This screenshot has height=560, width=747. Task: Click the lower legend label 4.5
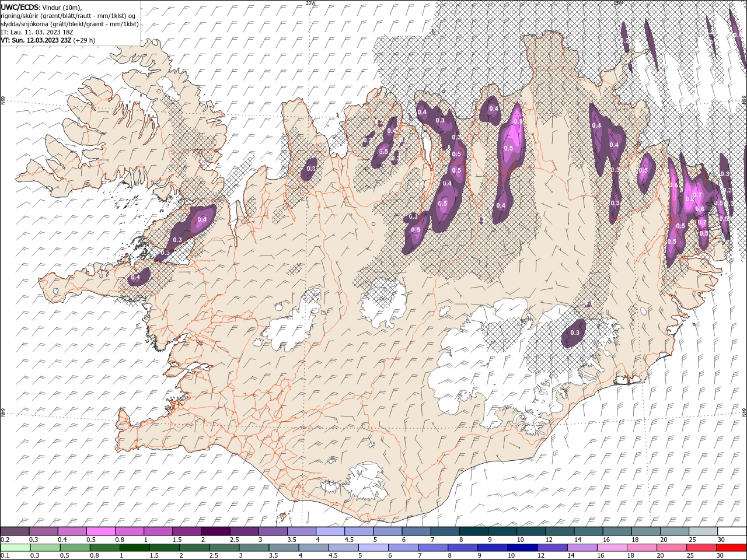click(x=333, y=556)
